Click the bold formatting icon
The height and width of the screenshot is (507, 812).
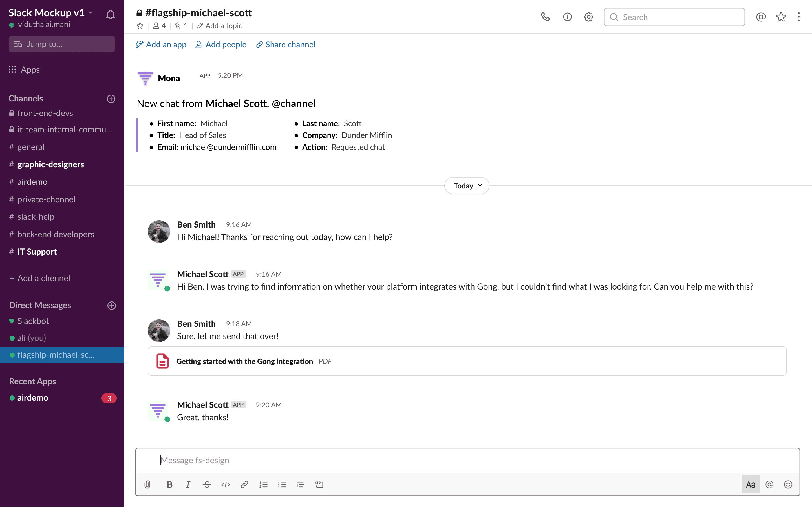pos(169,484)
